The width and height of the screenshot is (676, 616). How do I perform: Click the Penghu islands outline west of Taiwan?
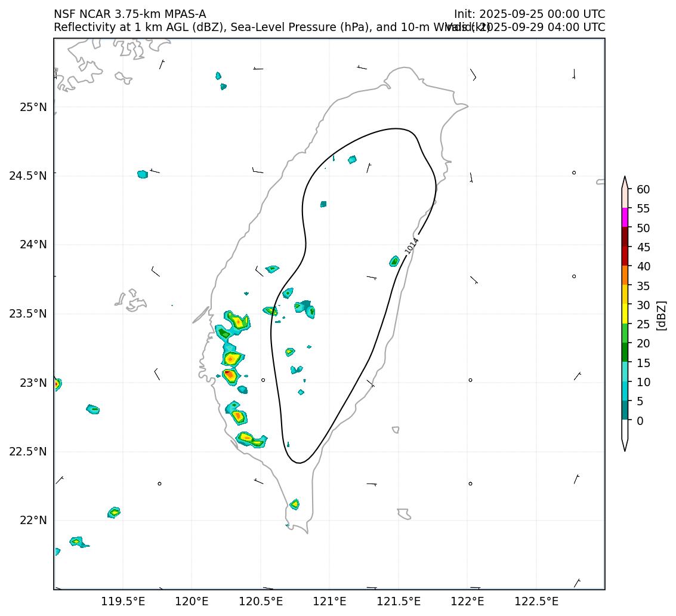(x=131, y=300)
